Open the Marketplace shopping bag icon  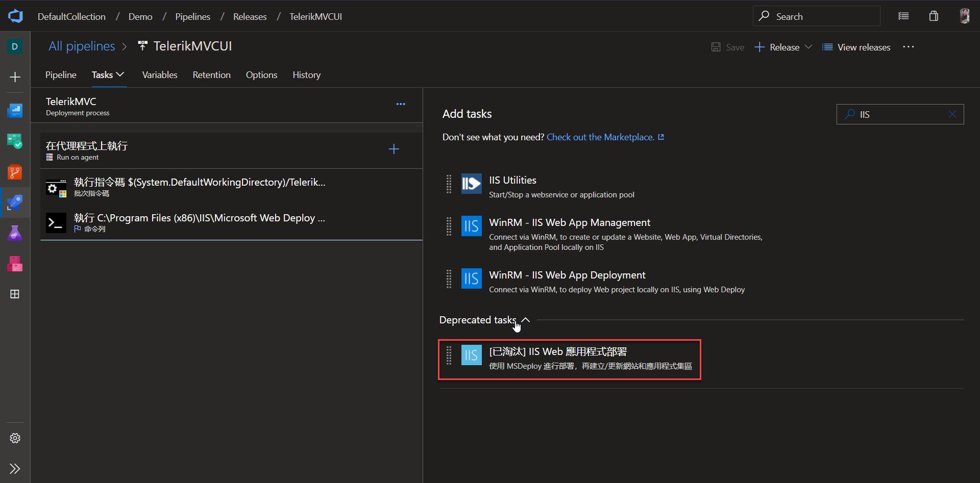click(933, 16)
